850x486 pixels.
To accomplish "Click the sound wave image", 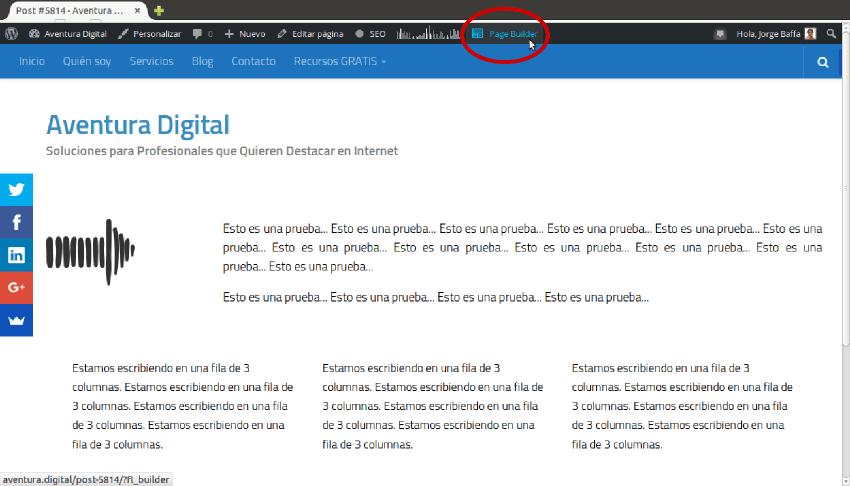I will point(90,252).
